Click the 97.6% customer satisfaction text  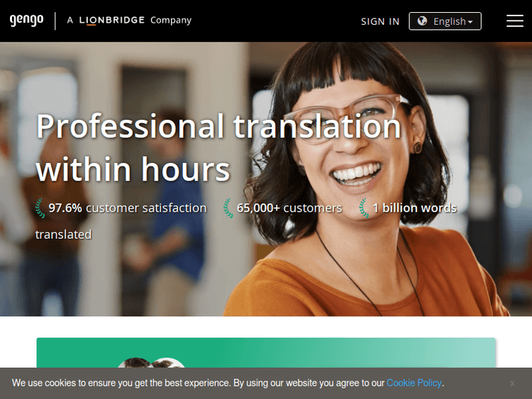127,208
